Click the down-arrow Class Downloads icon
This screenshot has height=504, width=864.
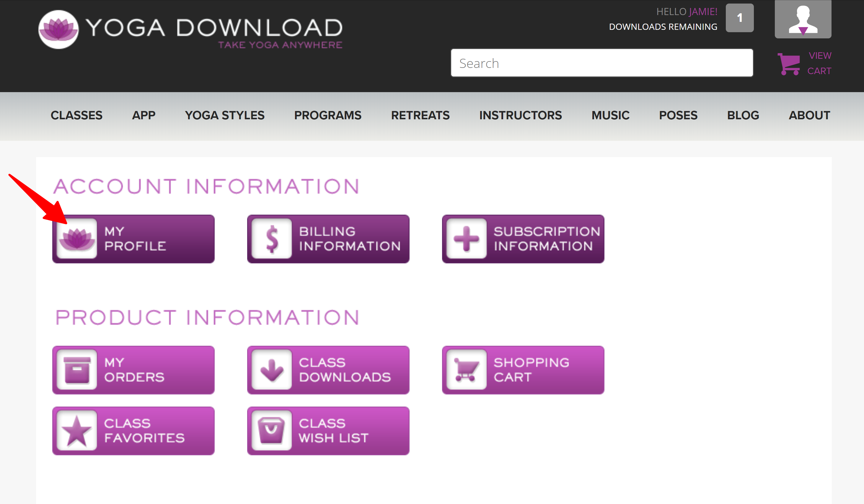(x=272, y=370)
